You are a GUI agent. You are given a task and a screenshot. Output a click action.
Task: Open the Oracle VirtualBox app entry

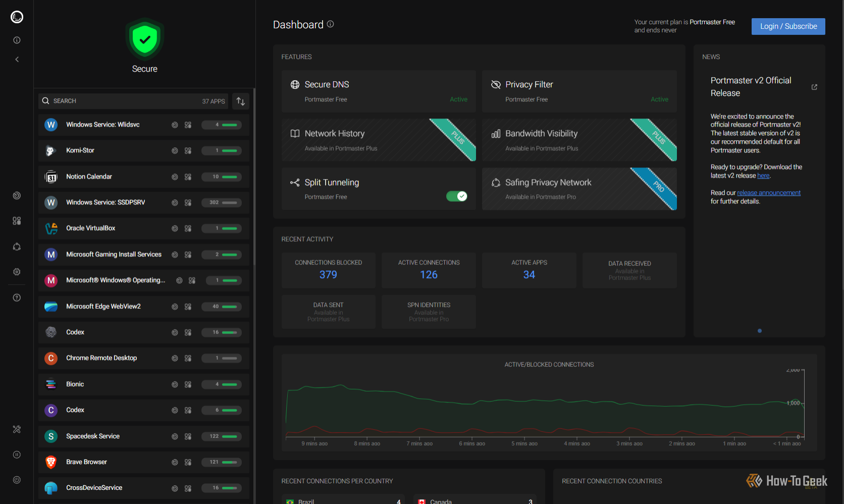tap(144, 229)
